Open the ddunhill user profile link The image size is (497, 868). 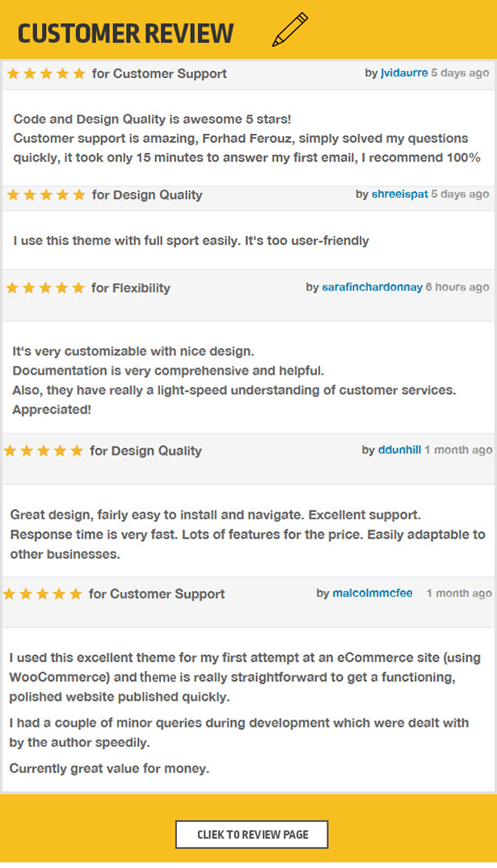(399, 450)
